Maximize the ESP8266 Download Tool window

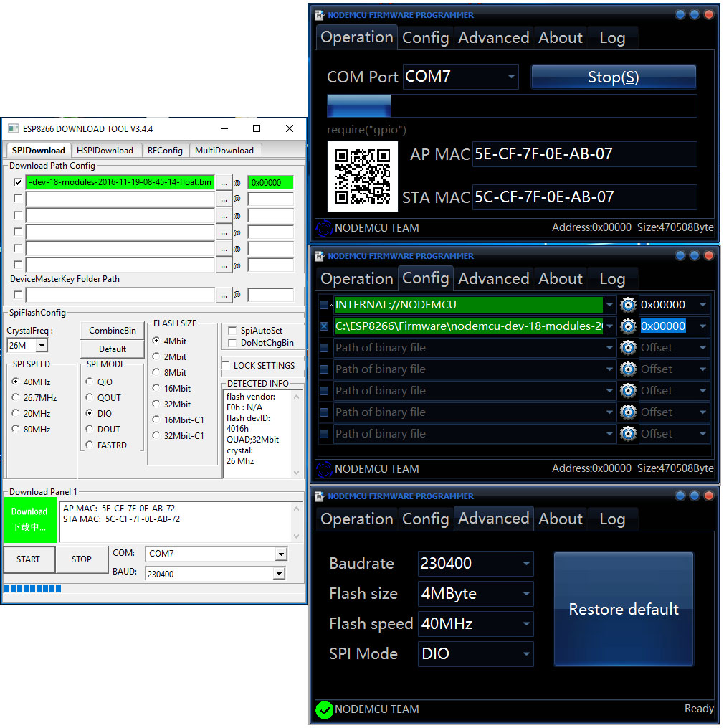pos(257,128)
